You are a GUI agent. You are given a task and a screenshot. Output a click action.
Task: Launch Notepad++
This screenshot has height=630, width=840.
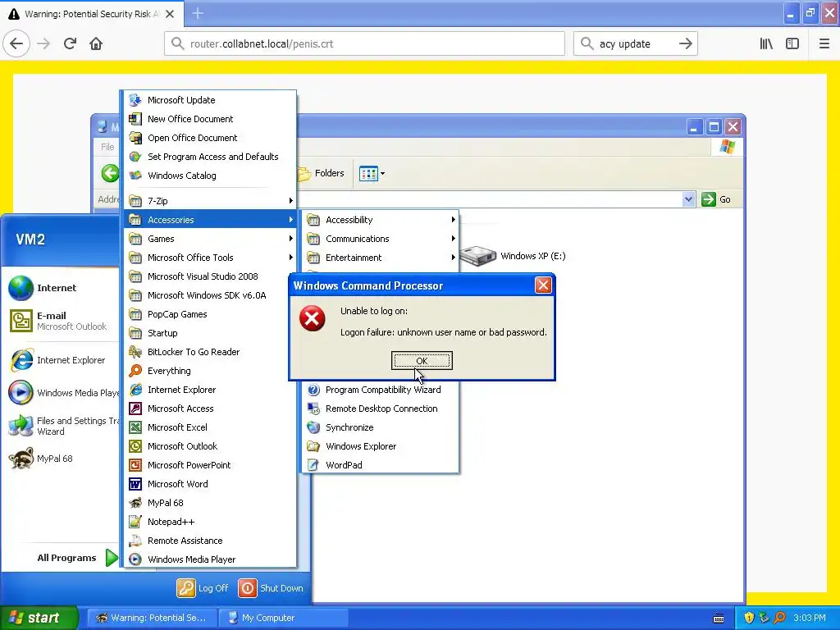tap(210, 522)
